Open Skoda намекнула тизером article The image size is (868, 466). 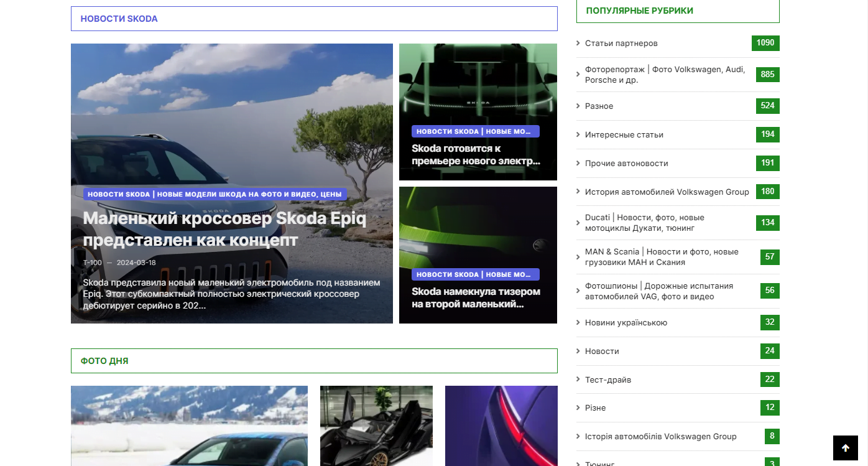(476, 297)
